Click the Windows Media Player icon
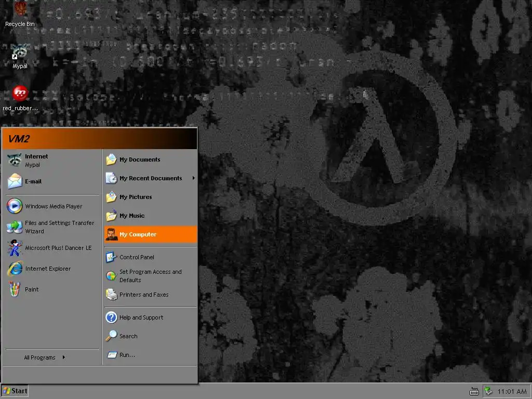The width and height of the screenshot is (532, 399). [15, 206]
